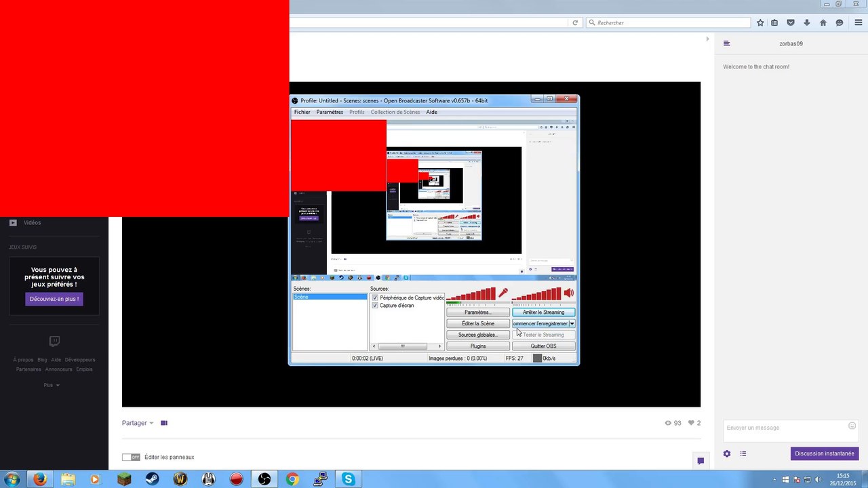Image resolution: width=868 pixels, height=488 pixels.
Task: Open the Aide menu in OBS
Action: click(431, 112)
